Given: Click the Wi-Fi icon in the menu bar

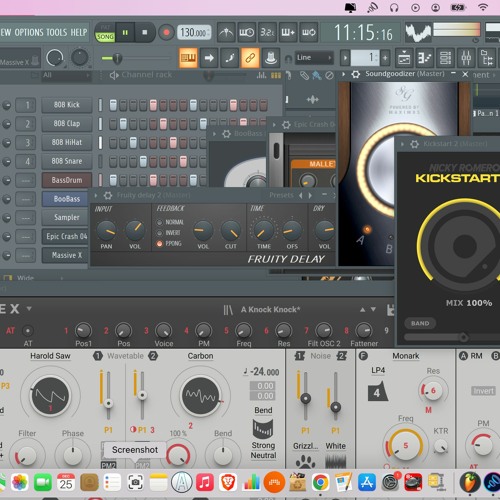Looking at the screenshot, I should point(483,7).
